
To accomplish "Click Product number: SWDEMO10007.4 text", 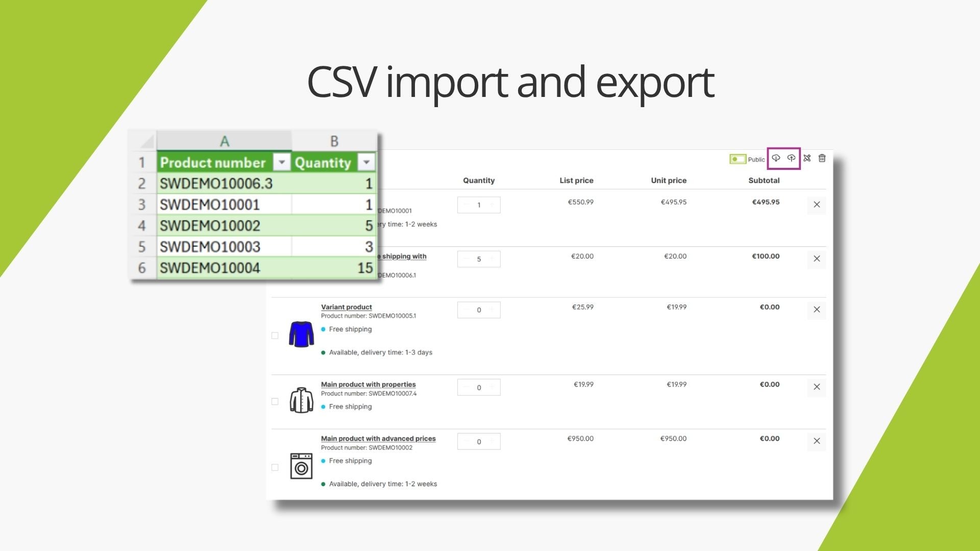I will [x=369, y=393].
